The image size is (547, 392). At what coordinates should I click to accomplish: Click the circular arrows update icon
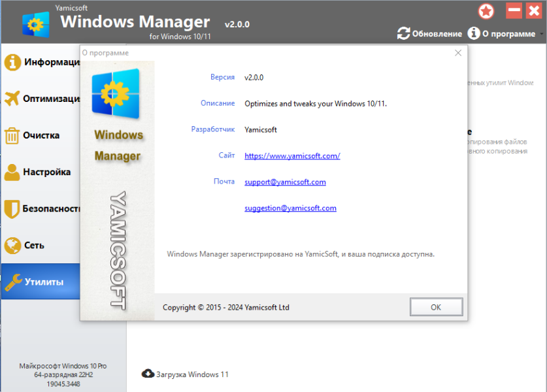point(403,33)
